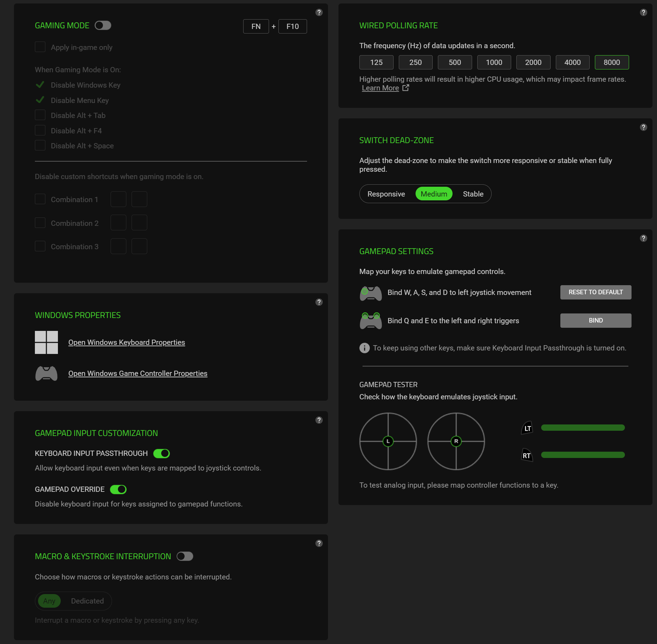Click the info icon about Keyboard Input Passthrough
This screenshot has width=657, height=644.
point(364,348)
